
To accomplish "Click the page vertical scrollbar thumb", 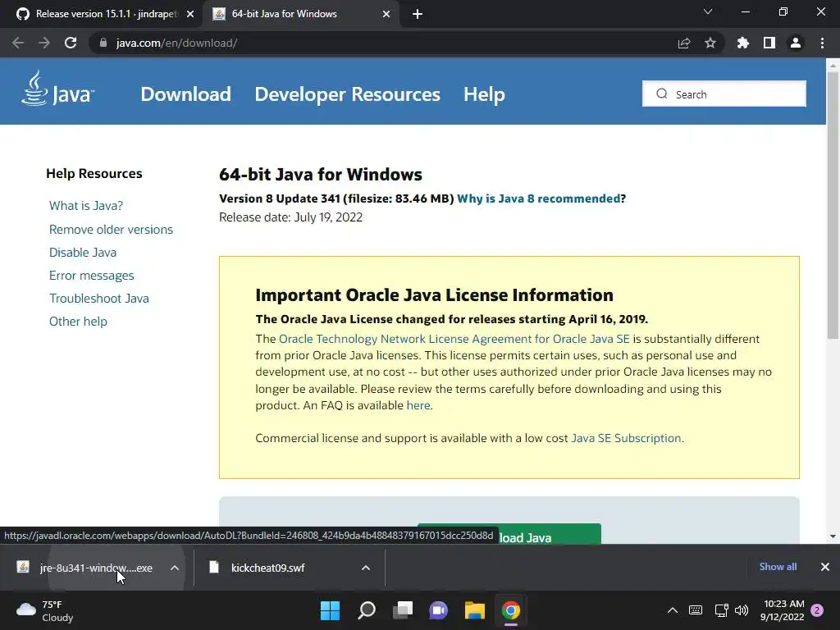I will [833, 204].
